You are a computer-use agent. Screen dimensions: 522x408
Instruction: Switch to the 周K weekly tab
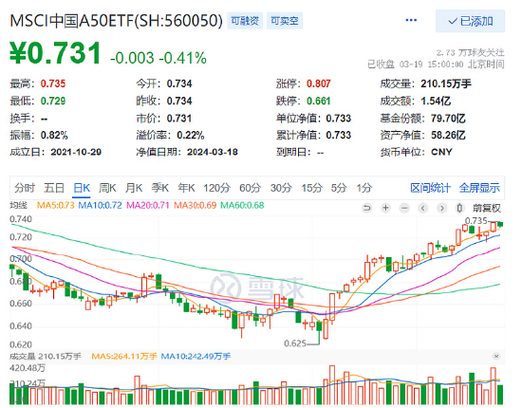[x=107, y=188]
